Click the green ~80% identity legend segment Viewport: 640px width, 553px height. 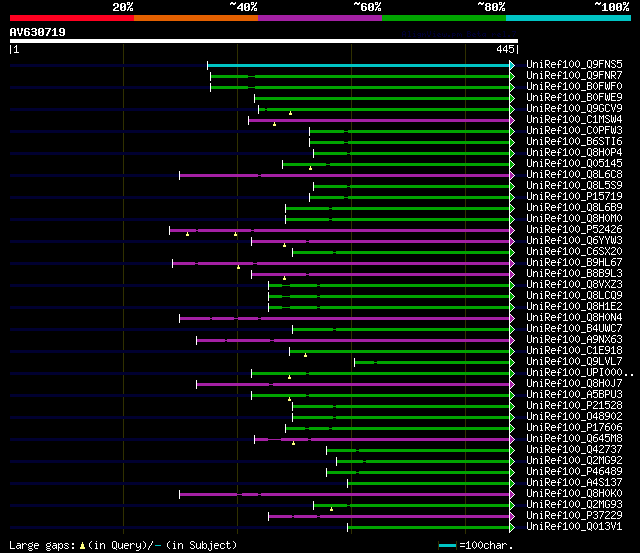(x=444, y=18)
